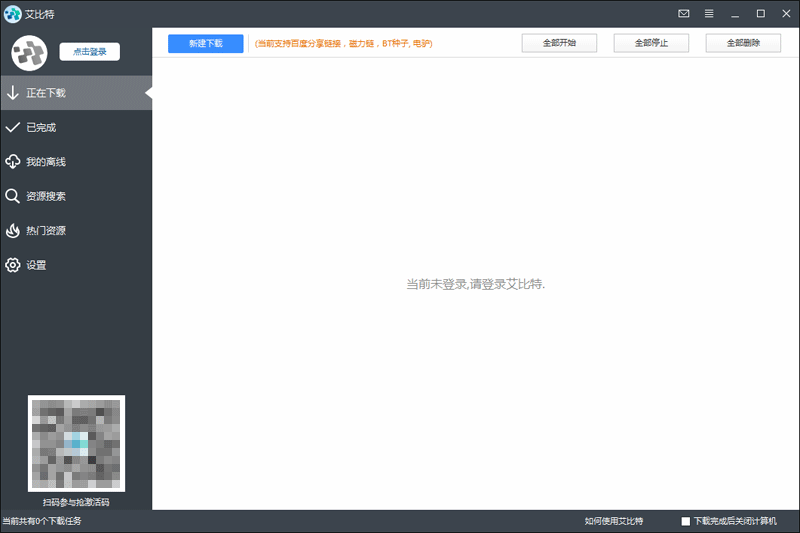Screen dimensions: 800x533
Task: Go to 资源搜索 section label
Action: click(46, 196)
